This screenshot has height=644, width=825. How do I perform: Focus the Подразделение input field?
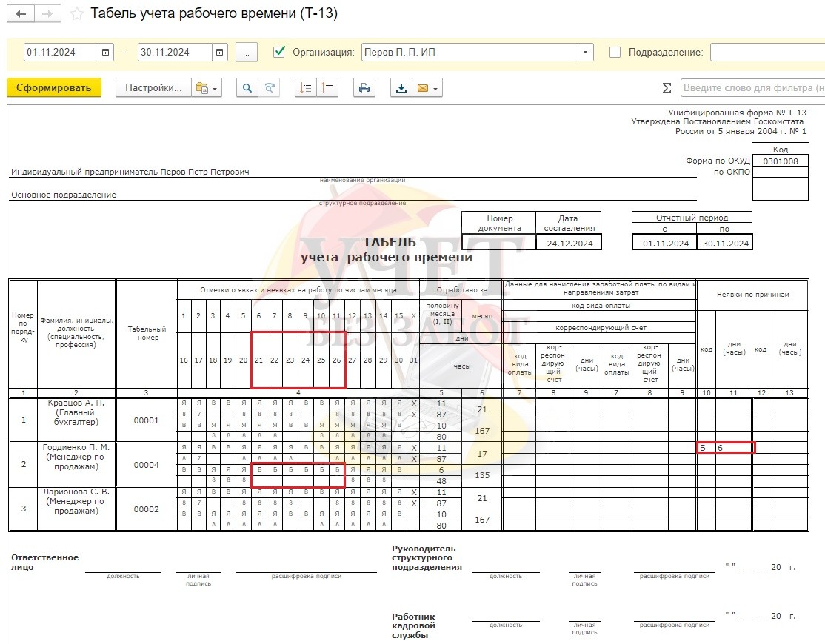coord(767,52)
